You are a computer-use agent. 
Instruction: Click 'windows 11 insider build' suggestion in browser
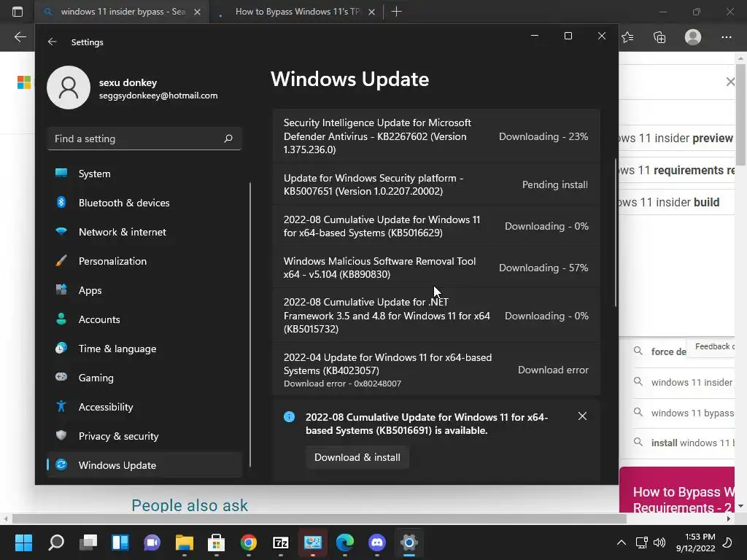click(676, 203)
